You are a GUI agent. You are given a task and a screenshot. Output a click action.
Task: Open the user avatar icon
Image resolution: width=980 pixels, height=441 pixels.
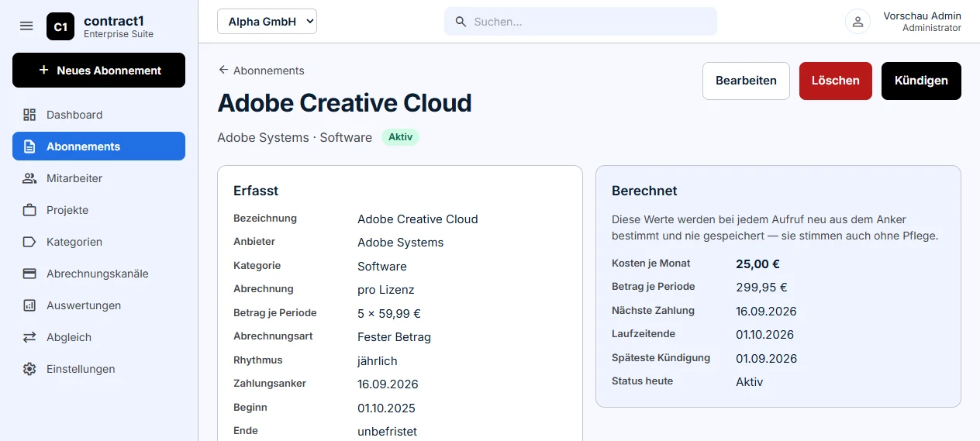(x=857, y=22)
